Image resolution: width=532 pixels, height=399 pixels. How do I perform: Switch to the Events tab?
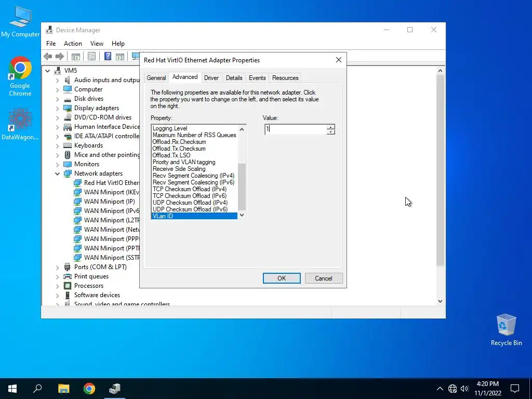(x=257, y=78)
